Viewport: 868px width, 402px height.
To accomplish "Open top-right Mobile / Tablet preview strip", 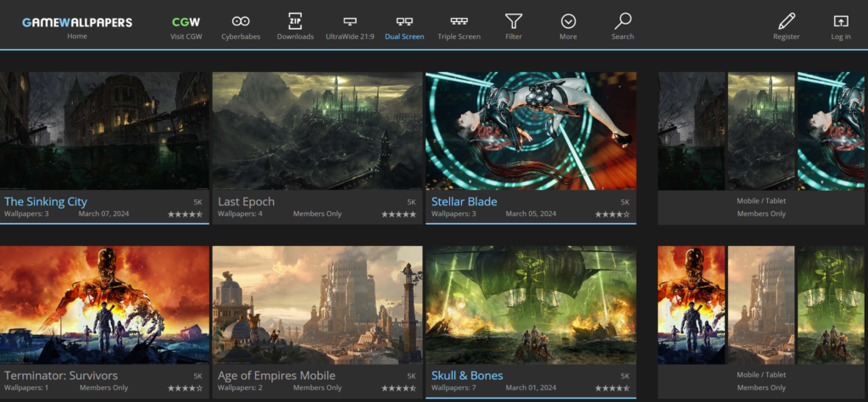I will tap(761, 131).
